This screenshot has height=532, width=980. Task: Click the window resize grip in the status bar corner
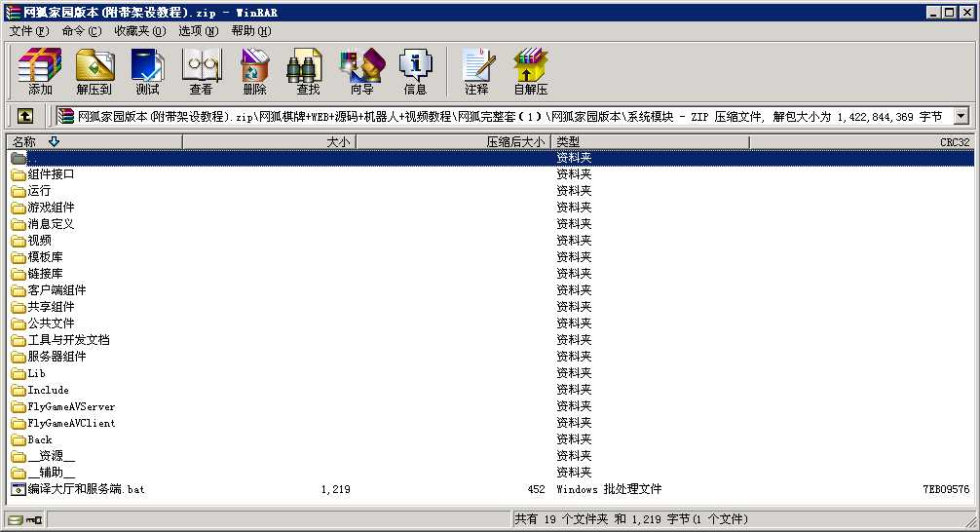point(969,520)
